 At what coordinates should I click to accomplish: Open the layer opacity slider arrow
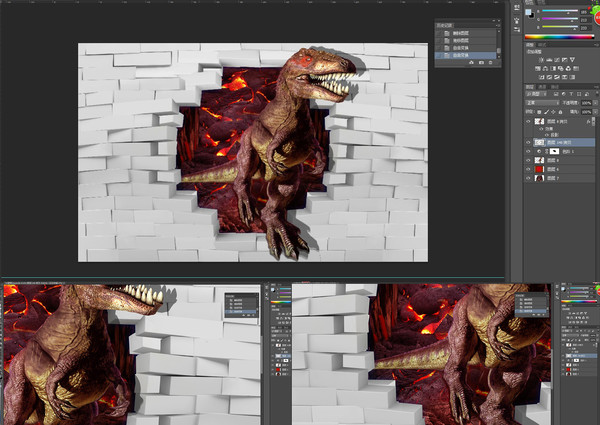(595, 103)
